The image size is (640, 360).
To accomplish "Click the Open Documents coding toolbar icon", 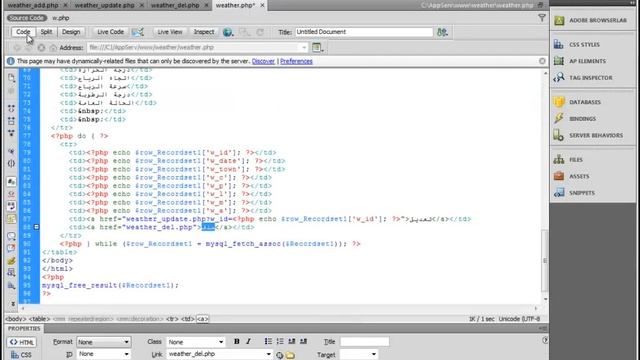I will pyautogui.click(x=11, y=78).
